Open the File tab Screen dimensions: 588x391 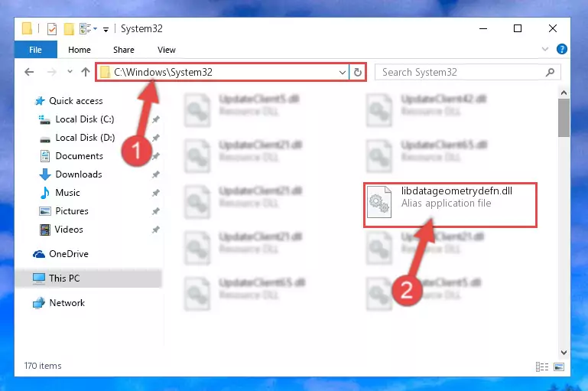pyautogui.click(x=36, y=50)
